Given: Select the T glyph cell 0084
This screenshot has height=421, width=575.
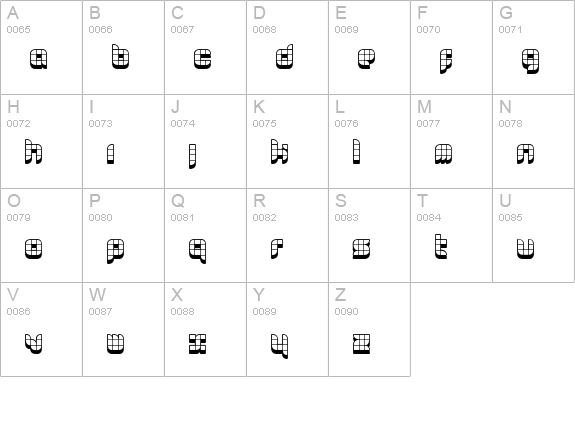Looking at the screenshot, I should click(451, 235).
